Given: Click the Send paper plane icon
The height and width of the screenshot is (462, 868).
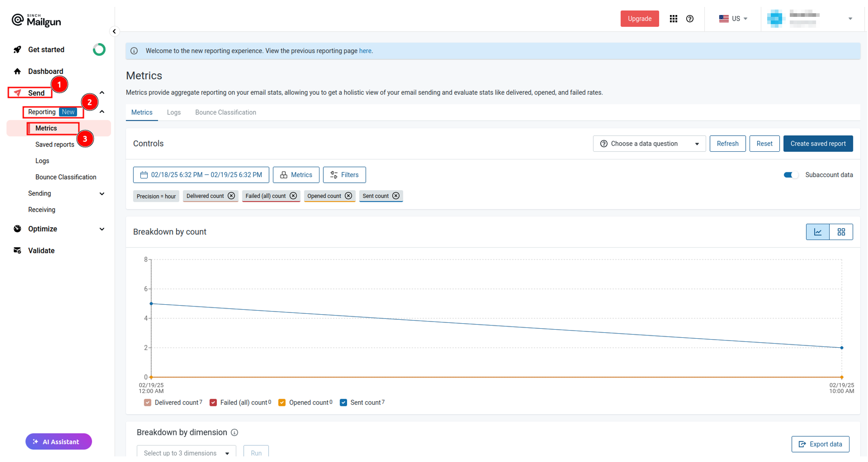Looking at the screenshot, I should tap(17, 93).
